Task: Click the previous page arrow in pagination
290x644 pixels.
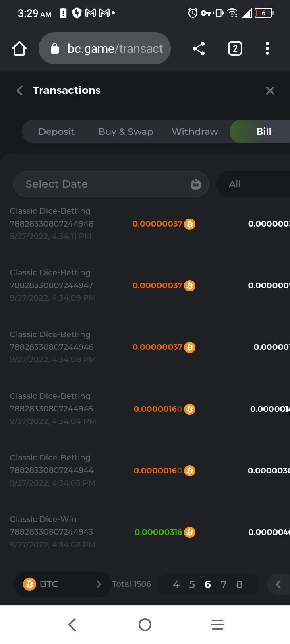Action: point(278,584)
